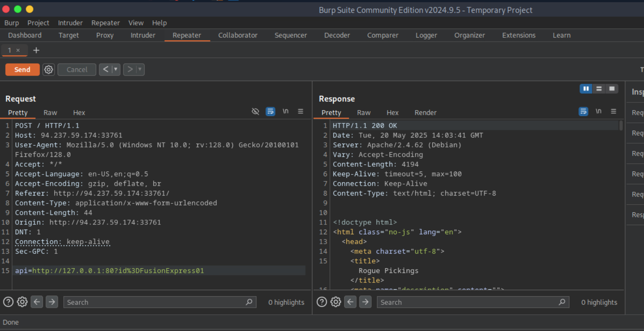This screenshot has width=644, height=331.
Task: Open Request search settings gear icon
Action: (22, 302)
